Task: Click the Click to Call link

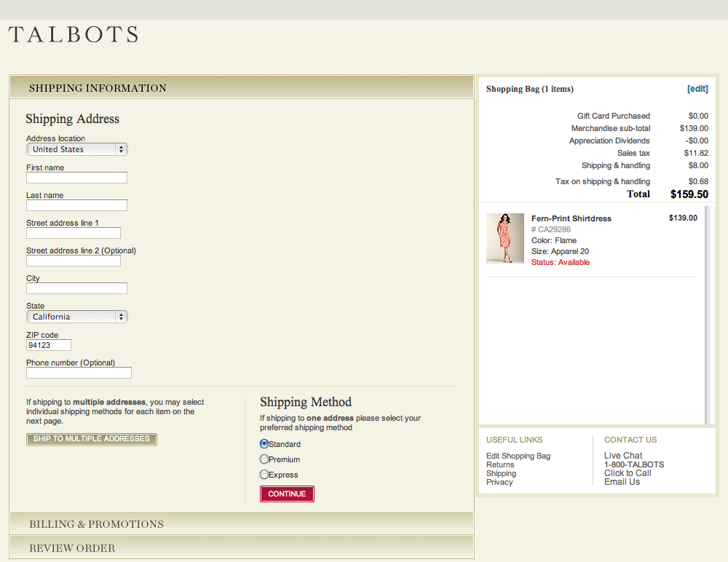Action: tap(628, 472)
